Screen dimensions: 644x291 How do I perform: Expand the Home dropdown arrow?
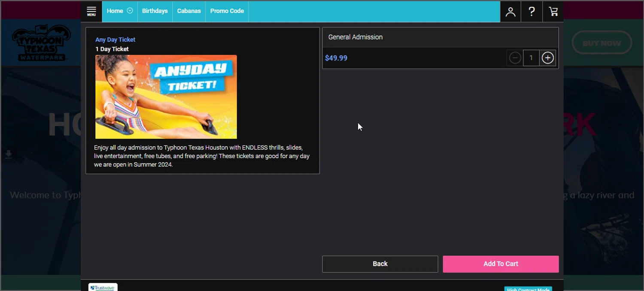click(130, 11)
